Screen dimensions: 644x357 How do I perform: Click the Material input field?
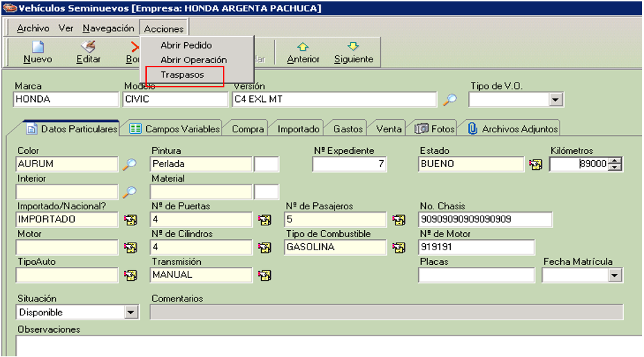(201, 191)
